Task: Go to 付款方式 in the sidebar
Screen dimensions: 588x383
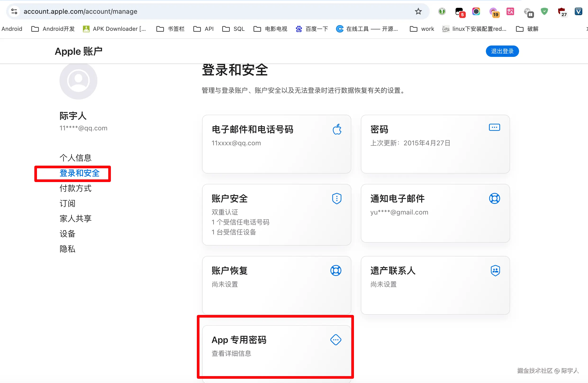Action: click(75, 188)
